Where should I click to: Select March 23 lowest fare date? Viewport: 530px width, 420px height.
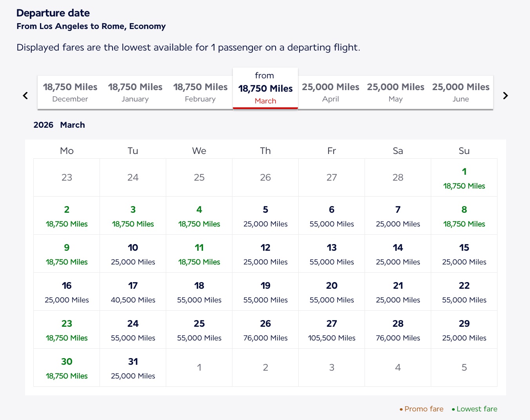click(67, 330)
